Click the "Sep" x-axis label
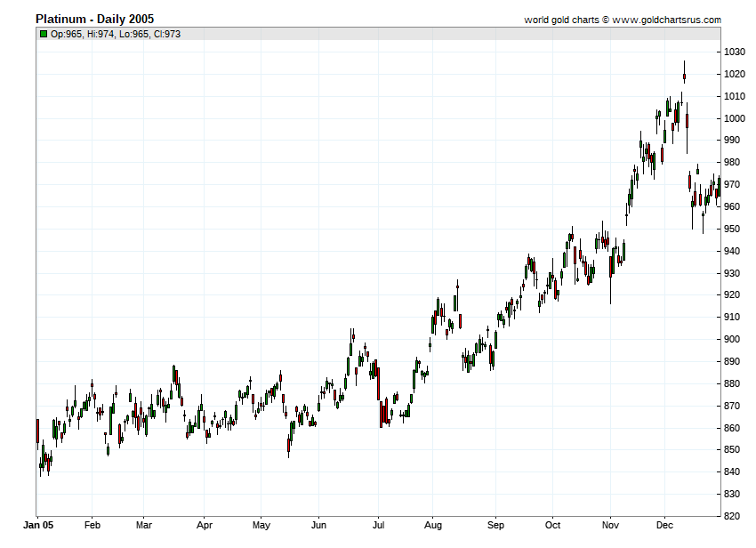 coord(495,526)
